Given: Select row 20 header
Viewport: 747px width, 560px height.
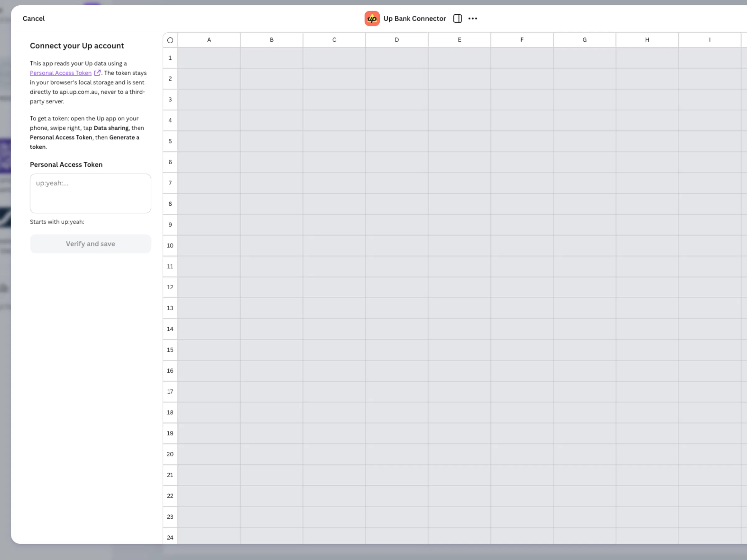Looking at the screenshot, I should (x=170, y=454).
